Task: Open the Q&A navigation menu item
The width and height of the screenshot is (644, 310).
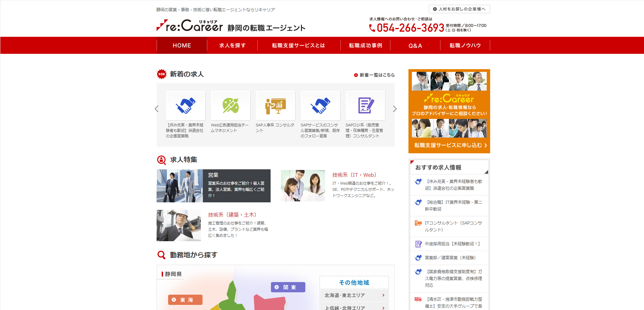Action: (x=415, y=46)
